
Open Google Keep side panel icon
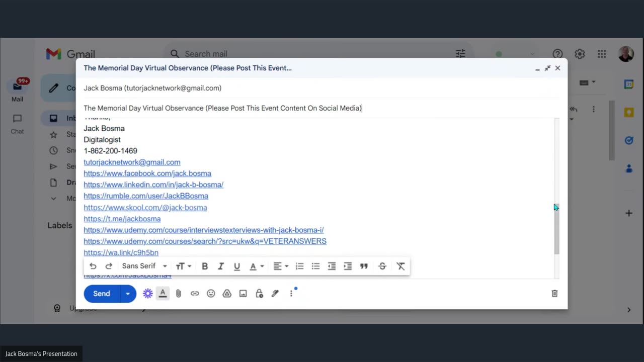click(x=629, y=113)
